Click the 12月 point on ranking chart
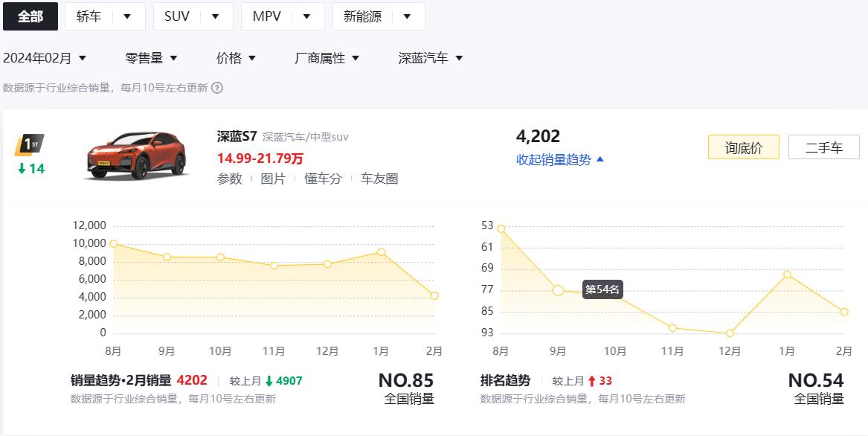Screen dimensions: 868x436 (730, 333)
